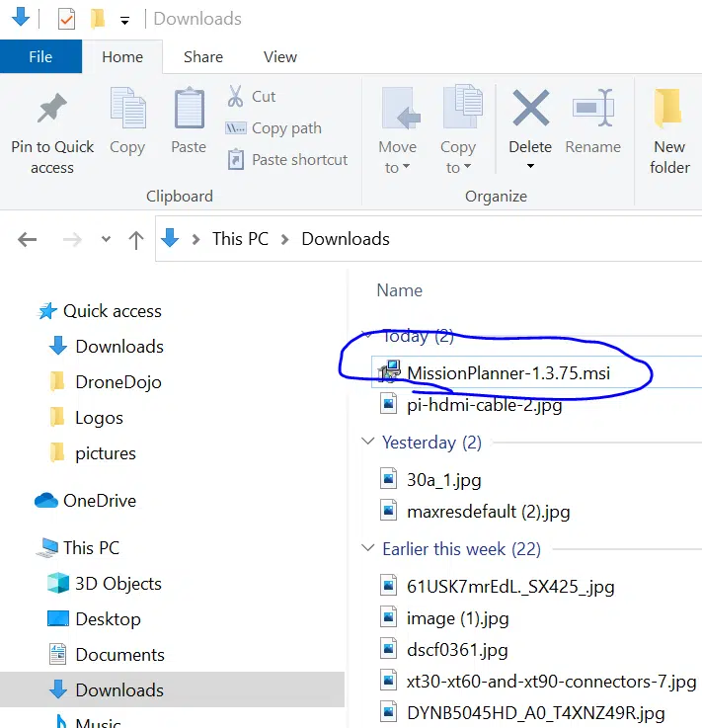Click the Pin to Quick access icon
Screen dimensions: 702x728
[52, 109]
